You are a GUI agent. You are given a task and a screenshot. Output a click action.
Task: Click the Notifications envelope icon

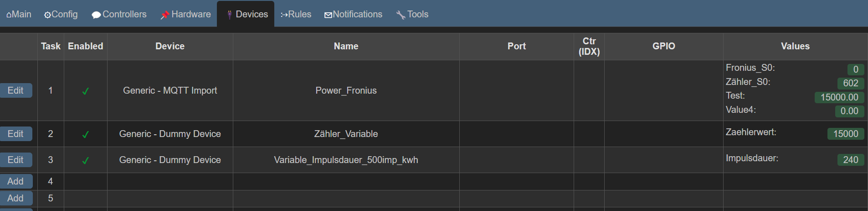tap(328, 15)
